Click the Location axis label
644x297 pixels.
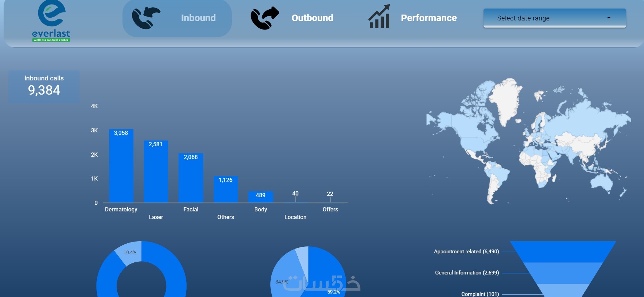295,217
